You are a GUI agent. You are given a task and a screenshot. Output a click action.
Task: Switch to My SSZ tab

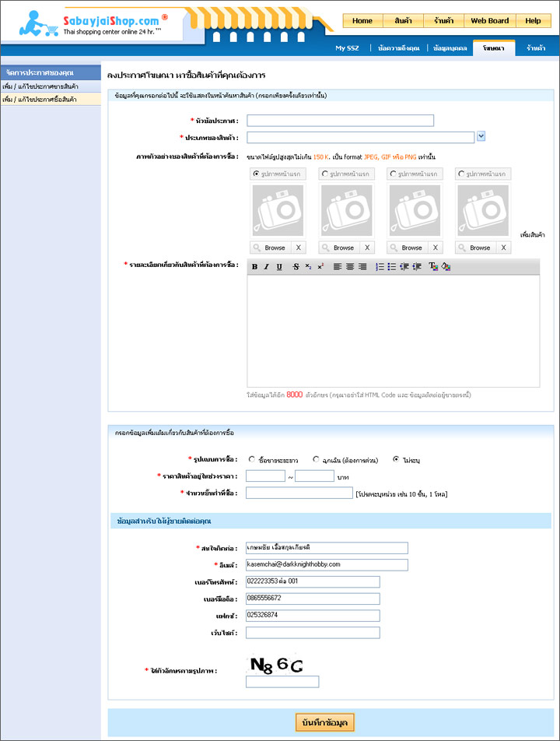[x=347, y=48]
